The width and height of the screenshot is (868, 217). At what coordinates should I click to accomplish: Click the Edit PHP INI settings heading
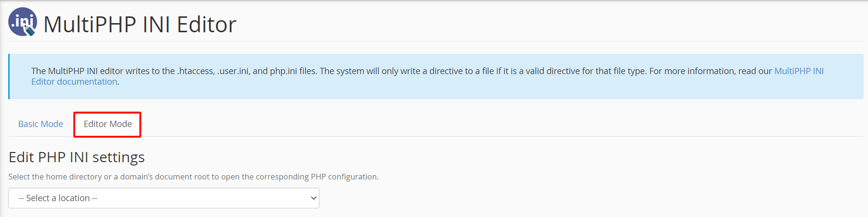coord(77,157)
